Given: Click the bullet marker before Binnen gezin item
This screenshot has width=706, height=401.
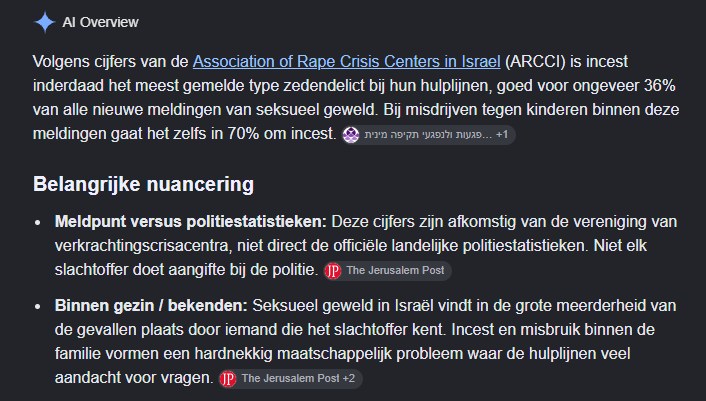Looking at the screenshot, I should point(38,306).
